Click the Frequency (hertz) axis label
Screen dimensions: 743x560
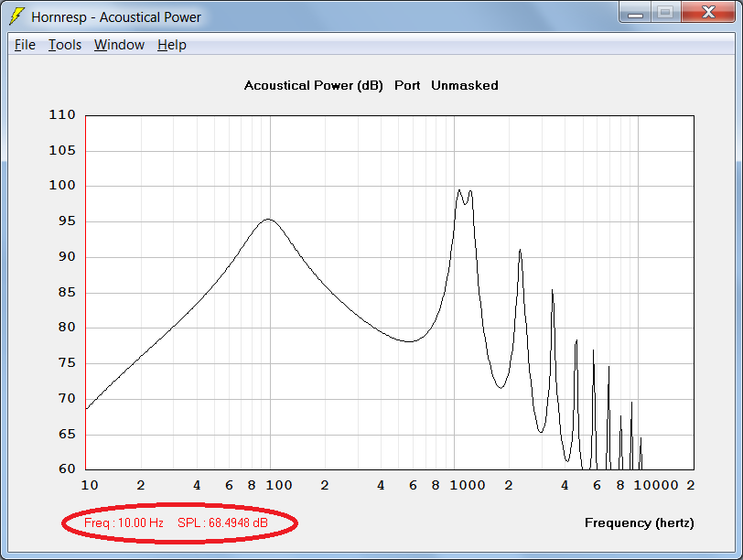pos(640,523)
